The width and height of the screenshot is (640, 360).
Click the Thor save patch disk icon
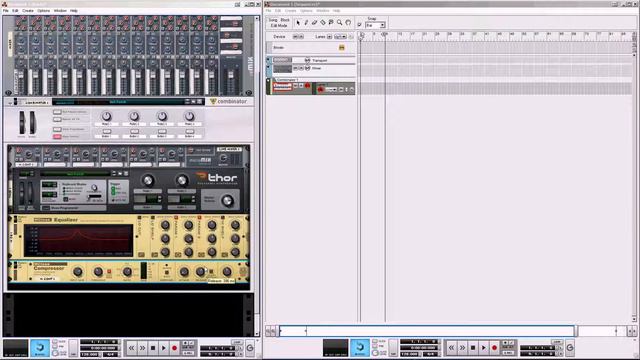pos(126,173)
